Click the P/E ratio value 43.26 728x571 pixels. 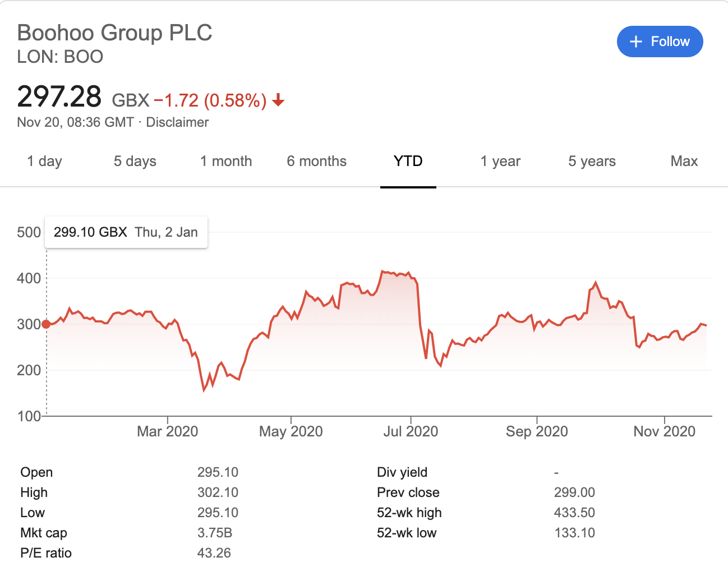pyautogui.click(x=214, y=553)
